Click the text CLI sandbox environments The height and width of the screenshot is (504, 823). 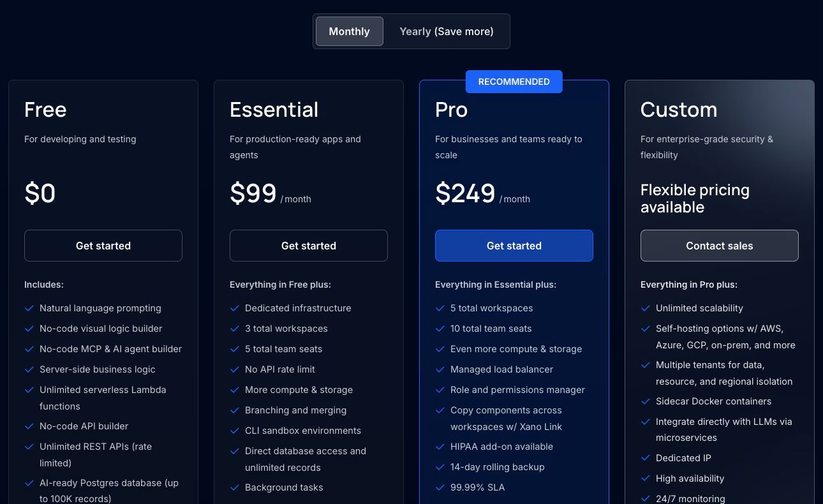coord(303,431)
